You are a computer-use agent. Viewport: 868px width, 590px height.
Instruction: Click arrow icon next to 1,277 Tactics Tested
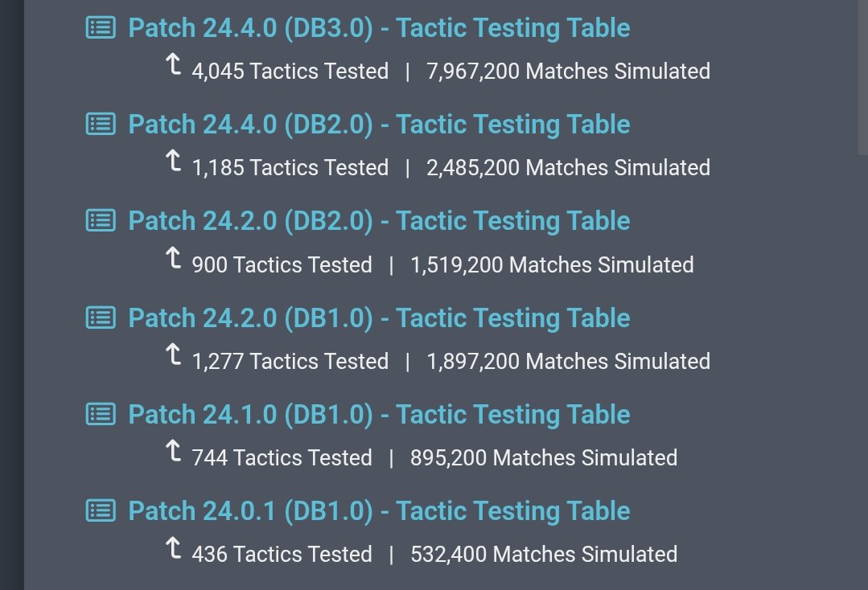coord(173,356)
